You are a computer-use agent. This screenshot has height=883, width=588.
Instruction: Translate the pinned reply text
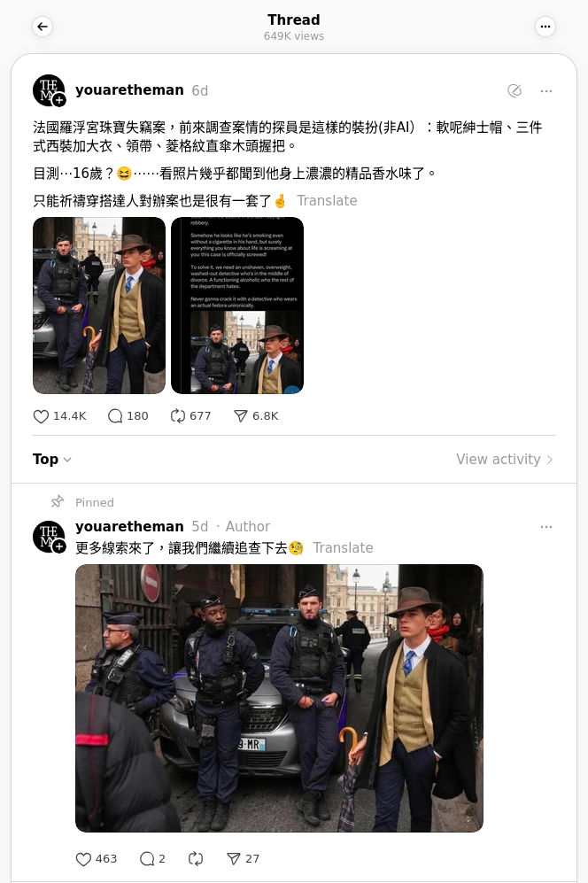343,547
